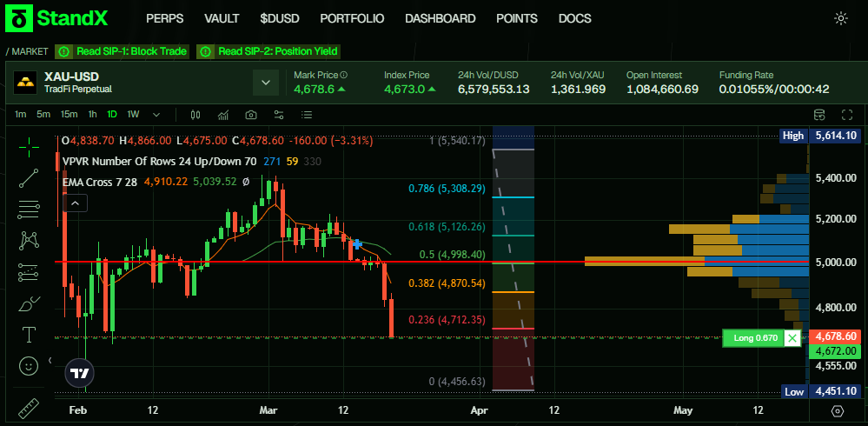Click the Mark Price info icon
This screenshot has width=868, height=426.
[x=344, y=75]
